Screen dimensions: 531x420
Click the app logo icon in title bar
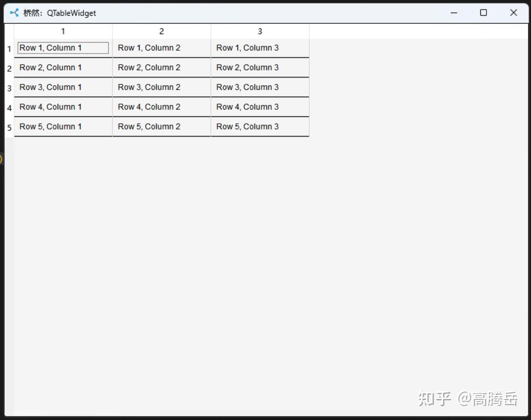pyautogui.click(x=13, y=13)
